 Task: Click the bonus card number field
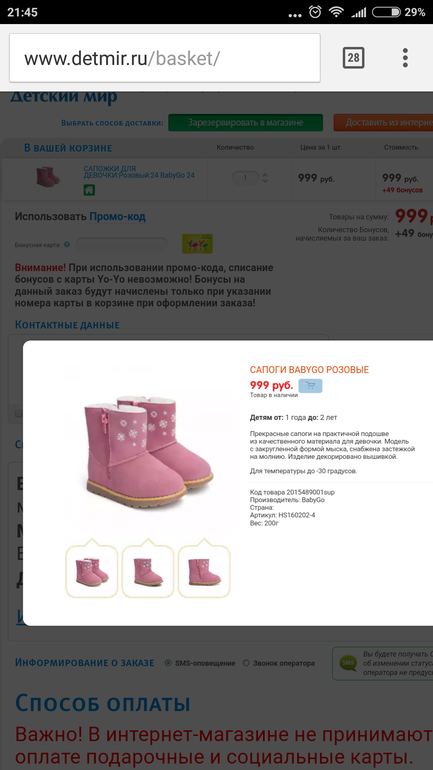tap(122, 244)
